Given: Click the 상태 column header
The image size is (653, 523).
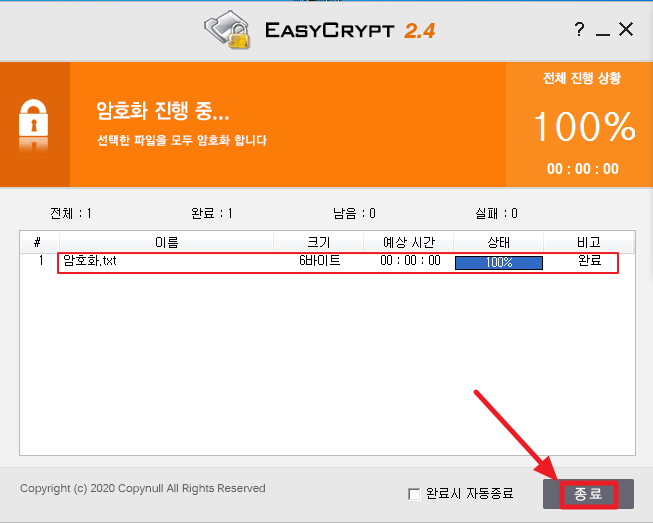Looking at the screenshot, I should tap(498, 242).
